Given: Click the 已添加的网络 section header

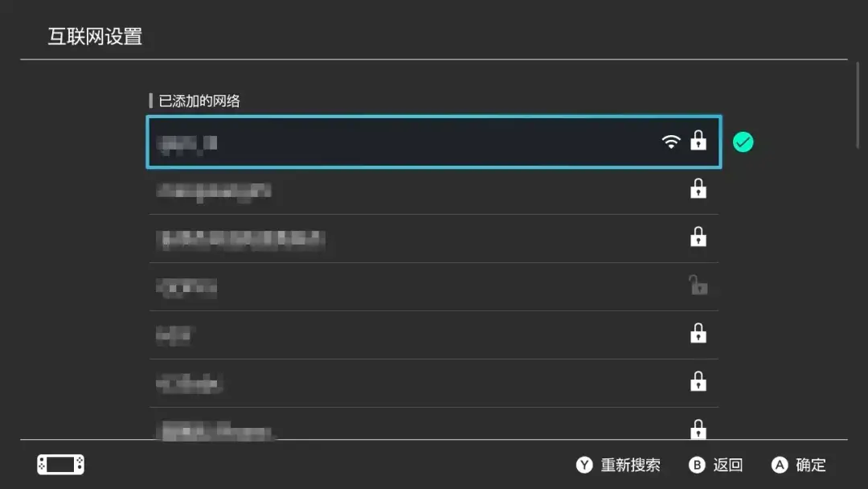Looking at the screenshot, I should pos(199,101).
